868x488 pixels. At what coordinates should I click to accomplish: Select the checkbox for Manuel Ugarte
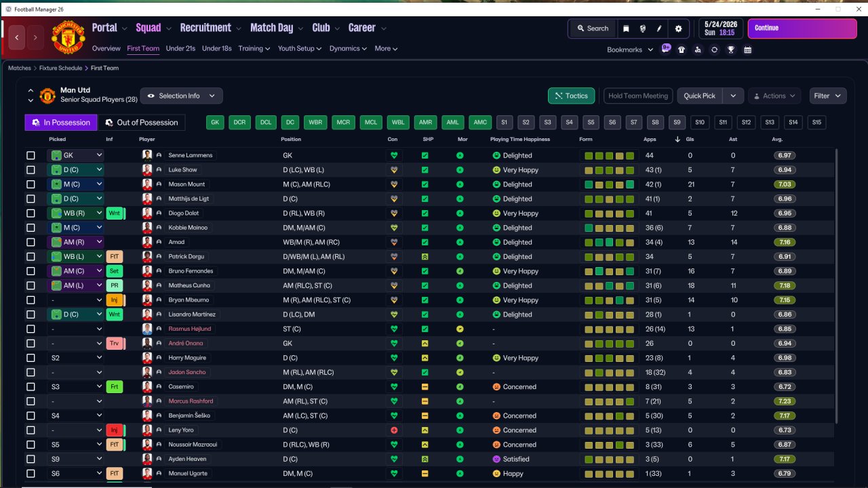click(x=31, y=474)
